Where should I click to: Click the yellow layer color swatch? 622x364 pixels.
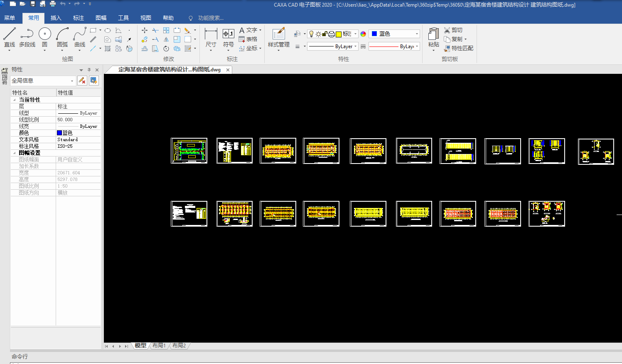pos(339,34)
